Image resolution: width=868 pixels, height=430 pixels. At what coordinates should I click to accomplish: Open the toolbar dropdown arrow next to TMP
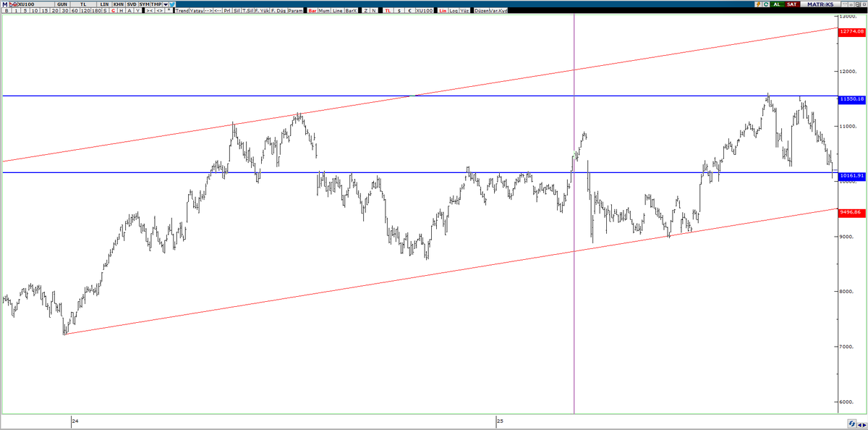click(x=166, y=4)
